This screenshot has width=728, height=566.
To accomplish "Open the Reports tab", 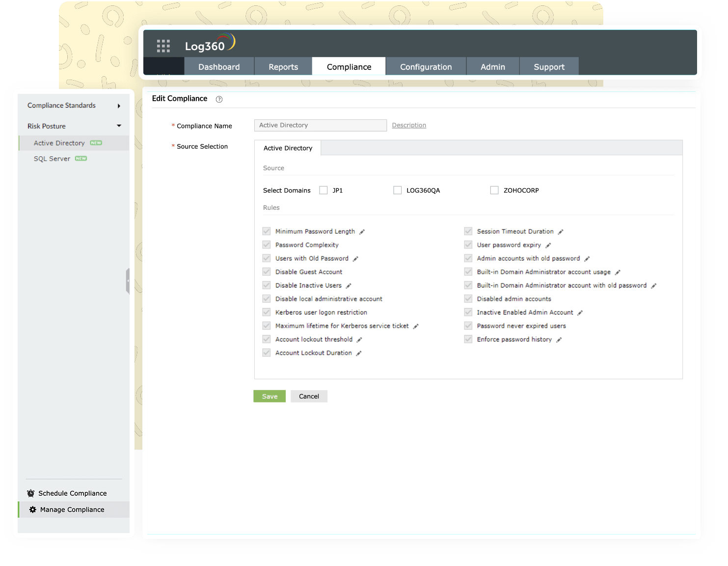I will click(283, 66).
